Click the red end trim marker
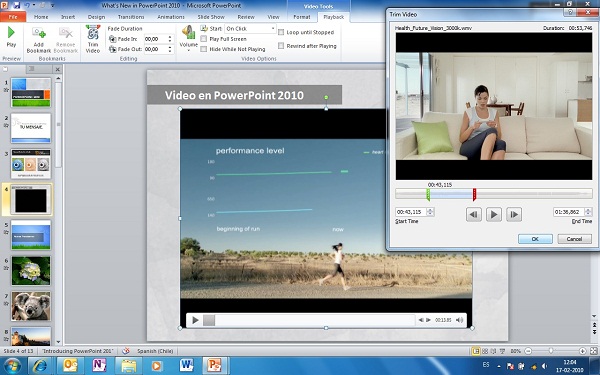Image resolution: width=600 pixels, height=375 pixels. pyautogui.click(x=474, y=194)
